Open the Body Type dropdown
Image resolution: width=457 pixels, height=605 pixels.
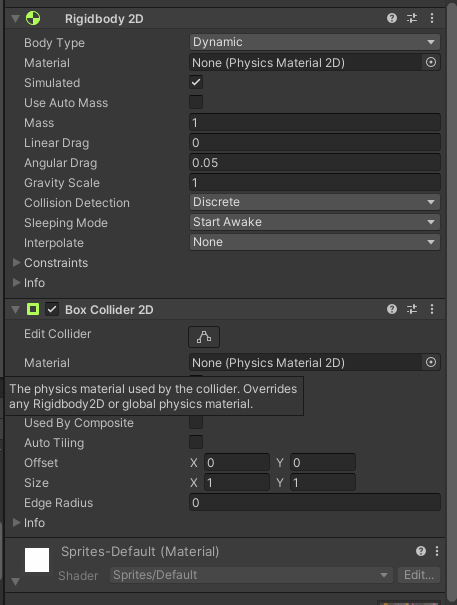(x=315, y=42)
